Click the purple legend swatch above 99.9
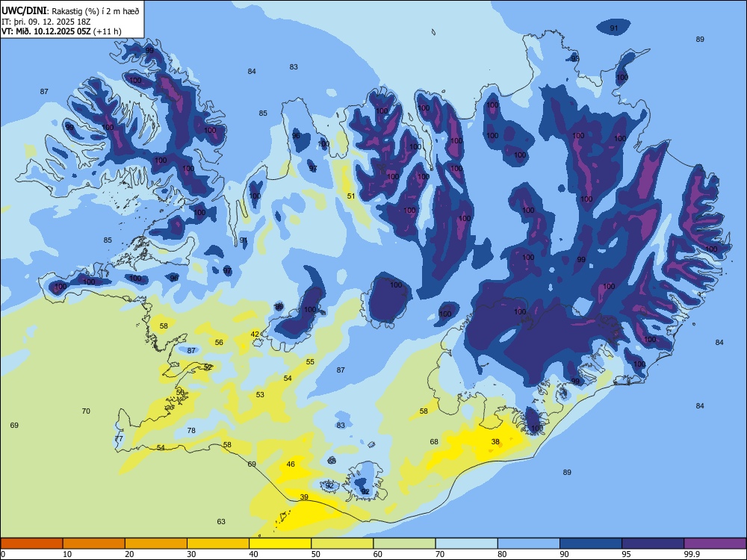The height and width of the screenshot is (560, 747). click(715, 544)
